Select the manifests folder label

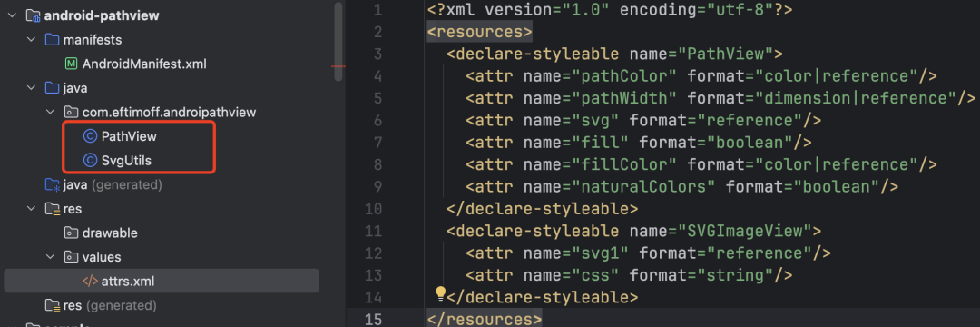coord(93,40)
